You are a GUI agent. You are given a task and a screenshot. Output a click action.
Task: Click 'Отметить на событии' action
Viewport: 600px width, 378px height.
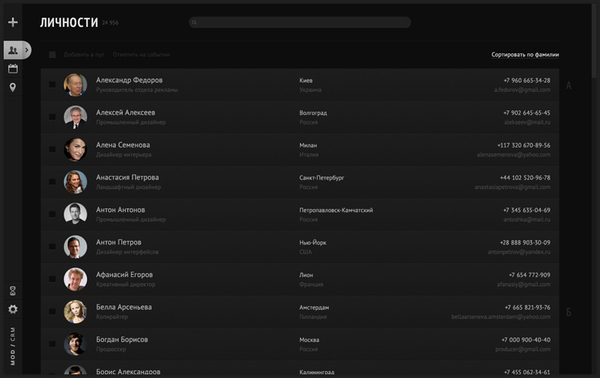141,55
